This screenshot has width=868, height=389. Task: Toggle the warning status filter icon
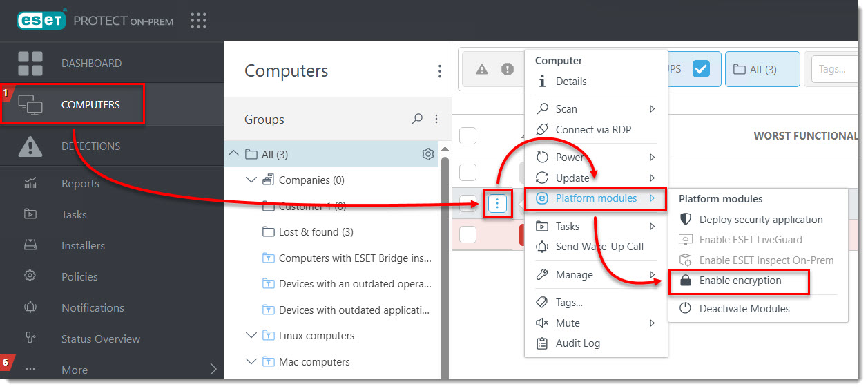coord(482,69)
